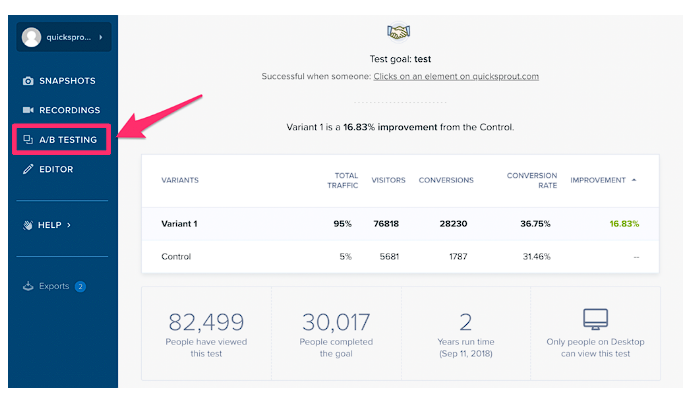Viewport: 698px width, 398px height.
Task: Click the 2 Years run time stat
Action: pyautogui.click(x=466, y=322)
